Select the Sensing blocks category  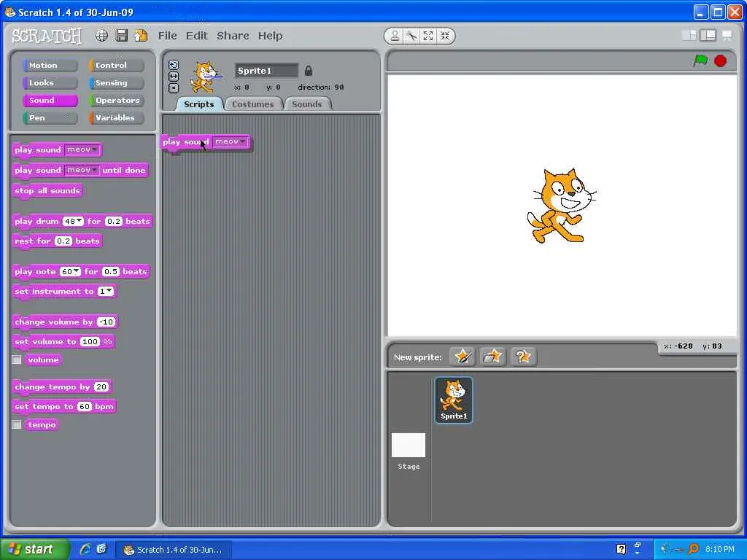[x=116, y=83]
